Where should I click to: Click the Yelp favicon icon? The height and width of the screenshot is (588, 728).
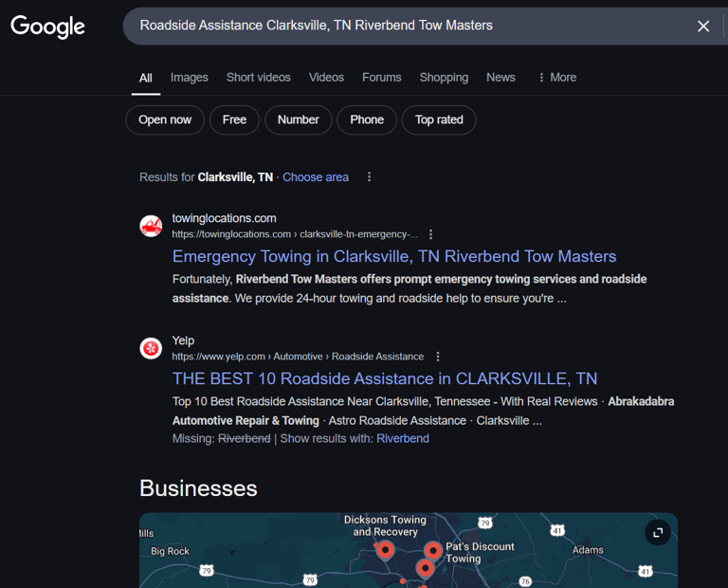(x=151, y=348)
